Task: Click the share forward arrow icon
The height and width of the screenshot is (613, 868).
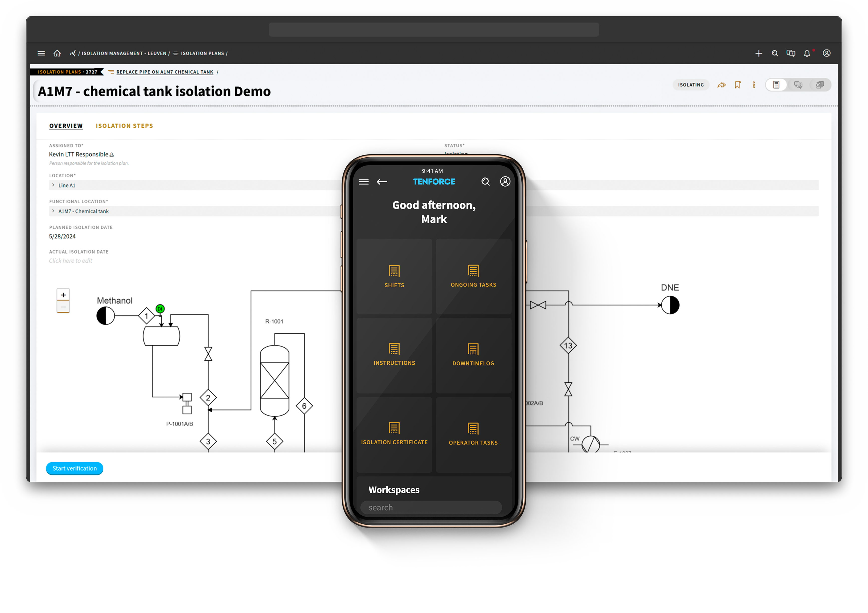Action: (721, 85)
